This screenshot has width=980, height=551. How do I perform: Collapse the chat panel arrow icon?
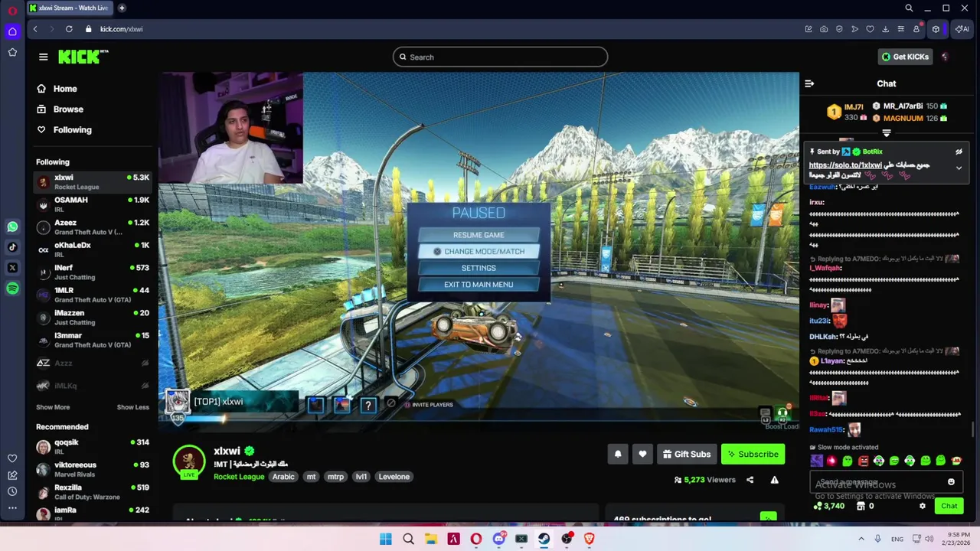point(809,83)
